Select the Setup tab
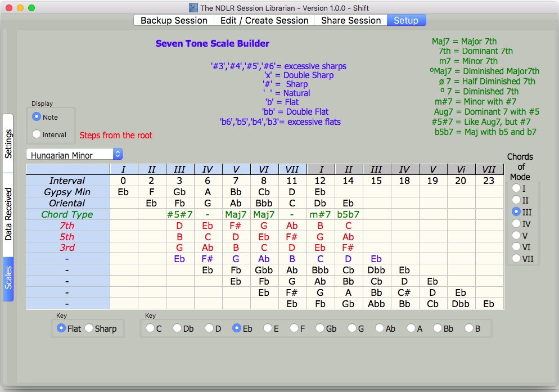The image size is (559, 392). point(406,20)
